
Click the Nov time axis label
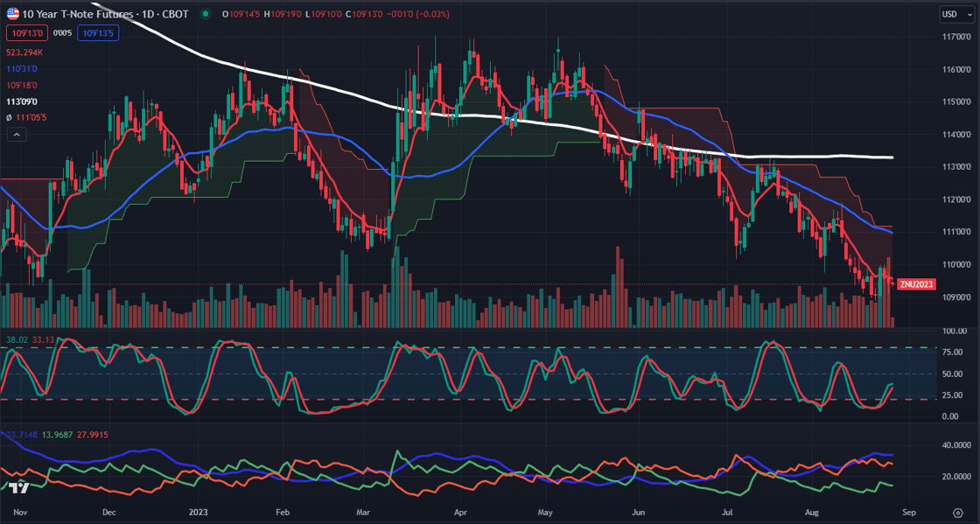(x=21, y=512)
